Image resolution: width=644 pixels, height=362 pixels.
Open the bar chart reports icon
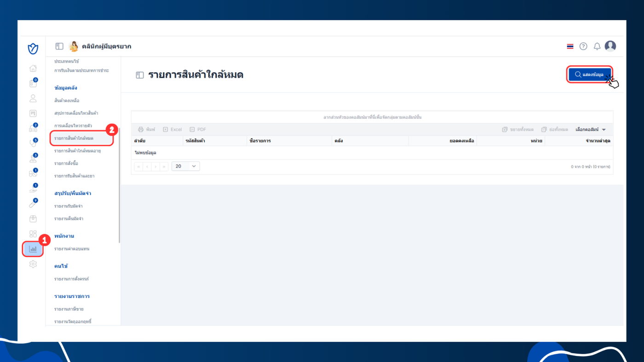click(x=33, y=249)
